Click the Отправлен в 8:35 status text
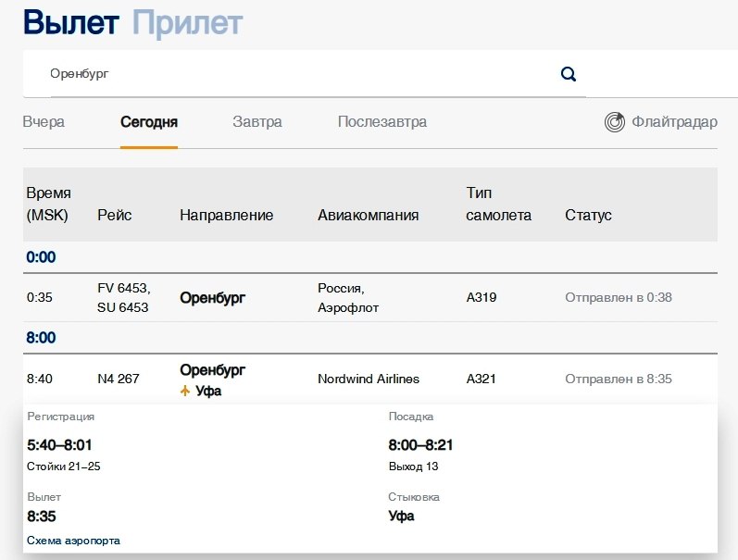The height and width of the screenshot is (560, 738). tap(619, 379)
